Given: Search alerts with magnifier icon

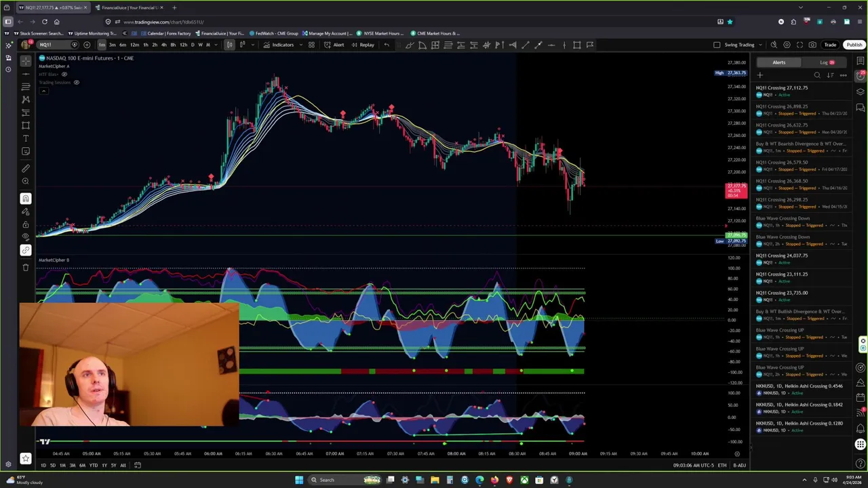Looking at the screenshot, I should tap(817, 75).
